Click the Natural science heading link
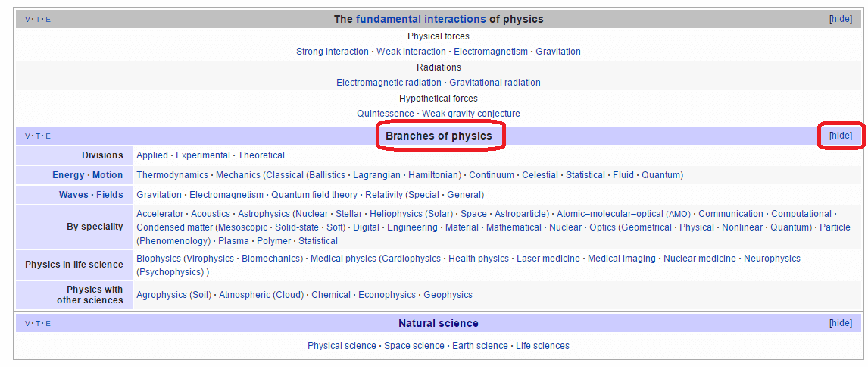 coord(439,323)
